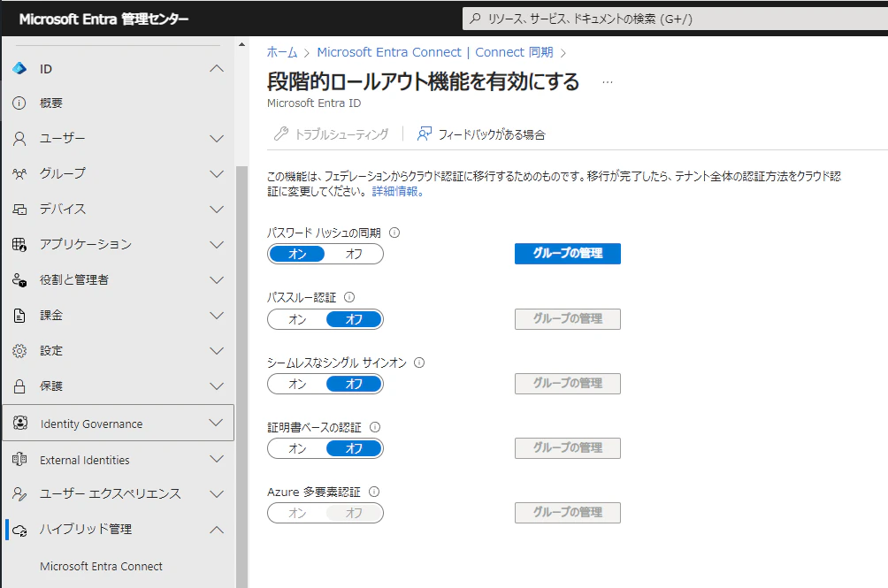Viewport: 888px width, 588px height.
Task: Click グループの管理 for 証明書ベースの認証
Action: [568, 447]
